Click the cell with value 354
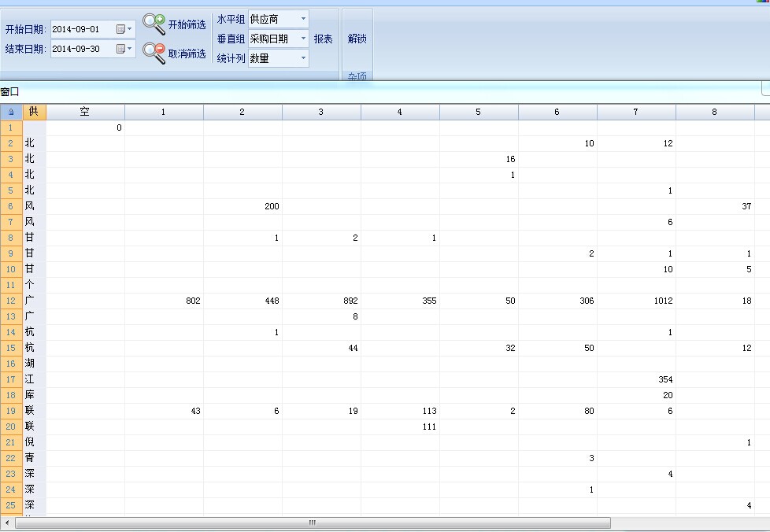Screen dimensions: 770x532 click(636, 379)
